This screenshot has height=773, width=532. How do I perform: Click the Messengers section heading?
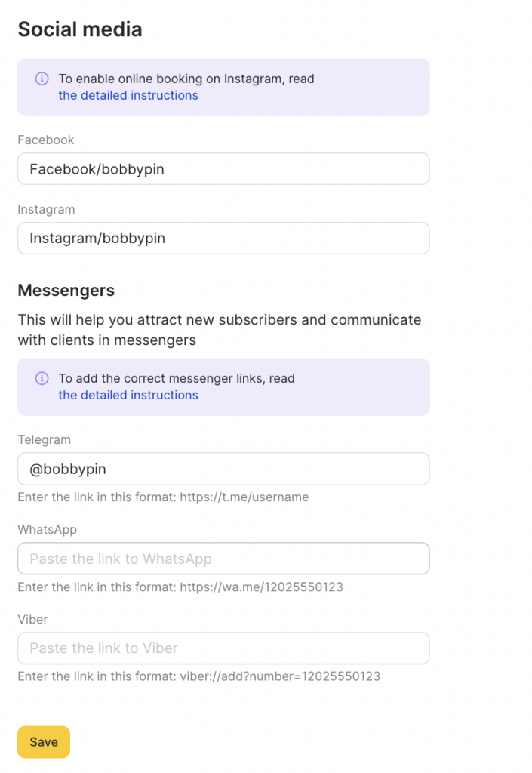tap(66, 290)
